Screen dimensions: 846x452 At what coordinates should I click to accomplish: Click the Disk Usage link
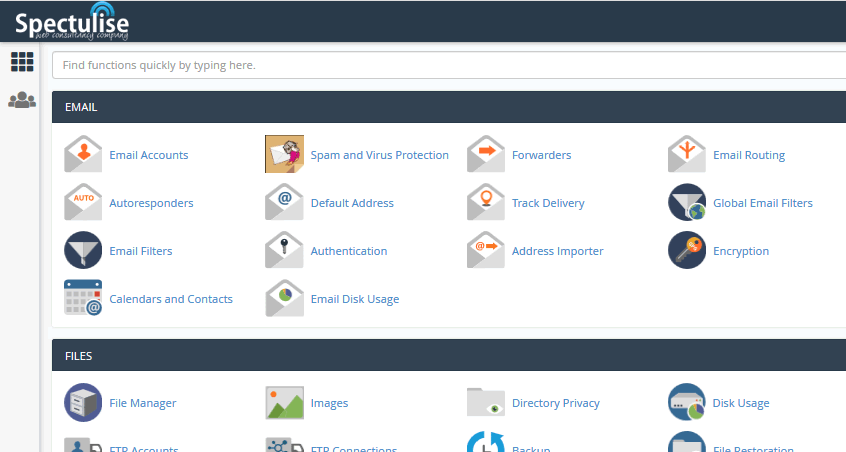click(741, 403)
